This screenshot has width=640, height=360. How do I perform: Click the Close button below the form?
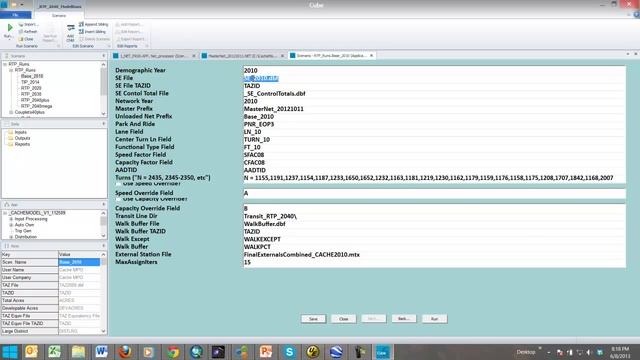point(343,319)
